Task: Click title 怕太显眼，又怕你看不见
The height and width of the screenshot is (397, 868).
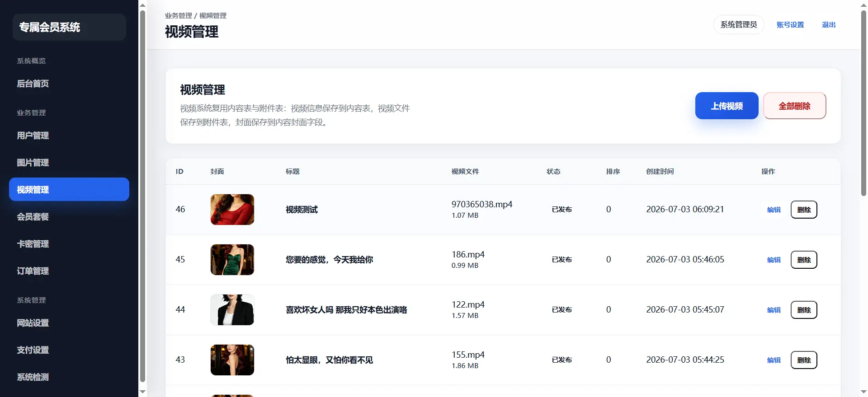Action: tap(329, 360)
